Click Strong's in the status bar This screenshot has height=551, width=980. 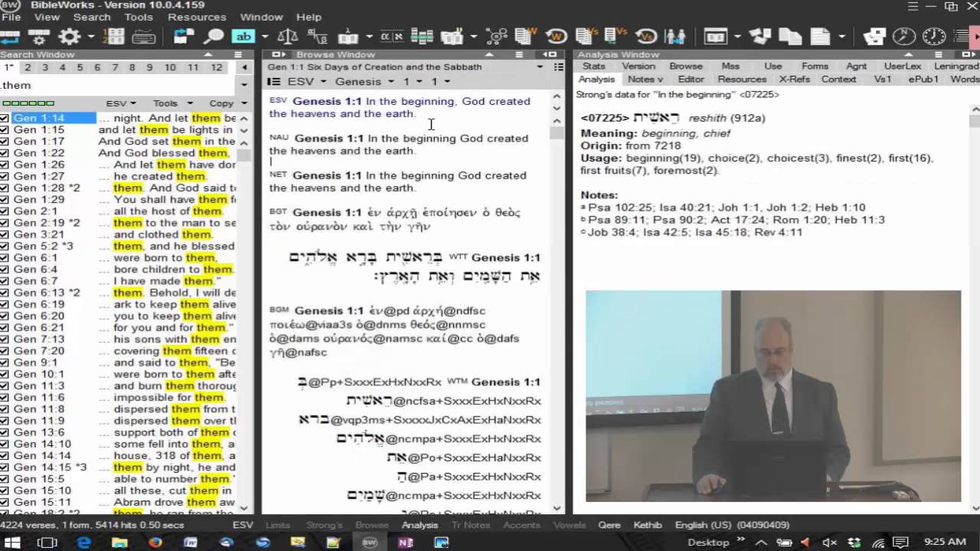pyautogui.click(x=324, y=525)
